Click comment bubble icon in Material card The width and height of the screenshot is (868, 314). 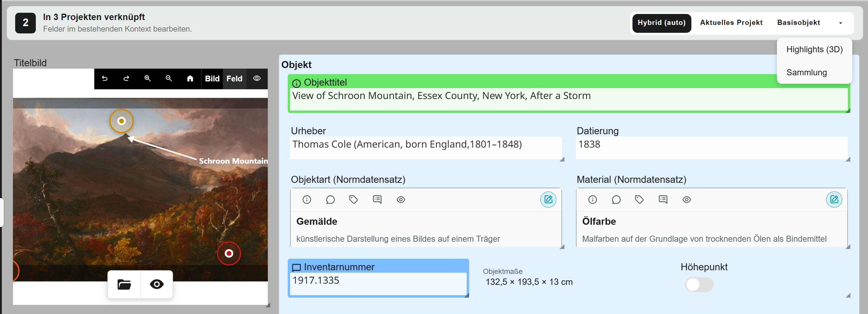point(616,200)
